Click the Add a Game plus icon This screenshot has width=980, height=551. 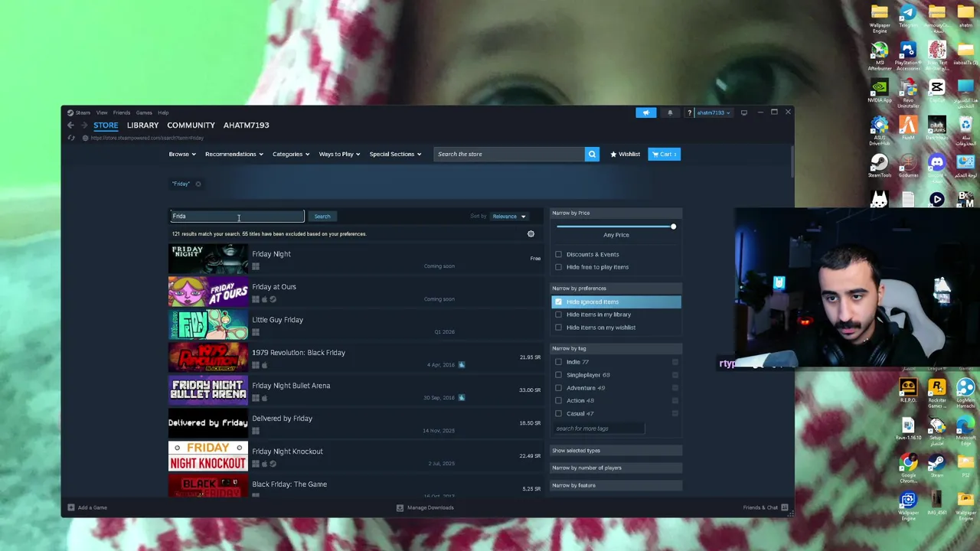[x=70, y=507]
